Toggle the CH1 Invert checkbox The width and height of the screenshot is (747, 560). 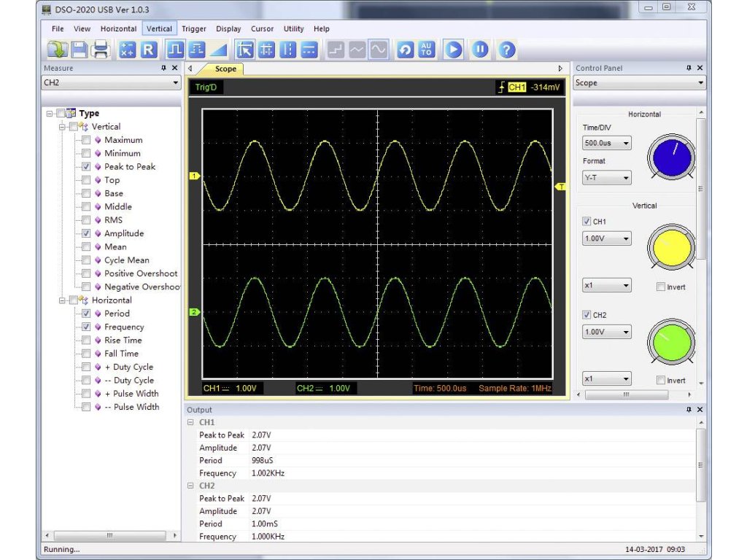coord(661,287)
